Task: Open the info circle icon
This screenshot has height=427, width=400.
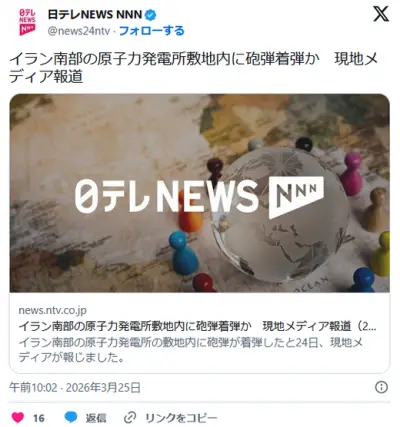Action: pyautogui.click(x=381, y=387)
